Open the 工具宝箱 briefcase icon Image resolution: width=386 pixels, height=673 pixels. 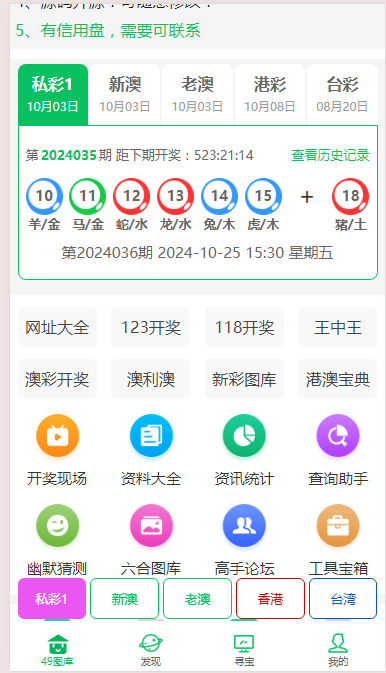338,526
